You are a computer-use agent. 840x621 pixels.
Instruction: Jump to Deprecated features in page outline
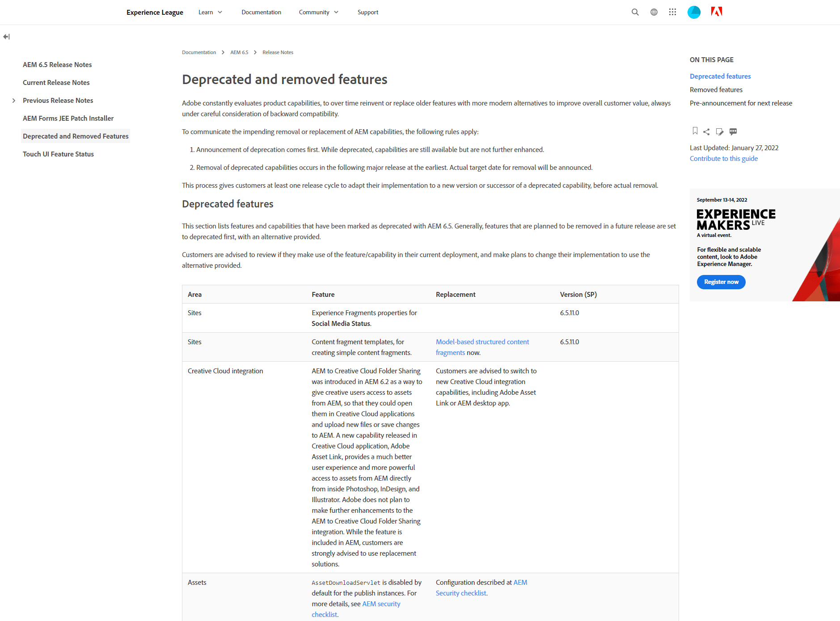pyautogui.click(x=720, y=76)
